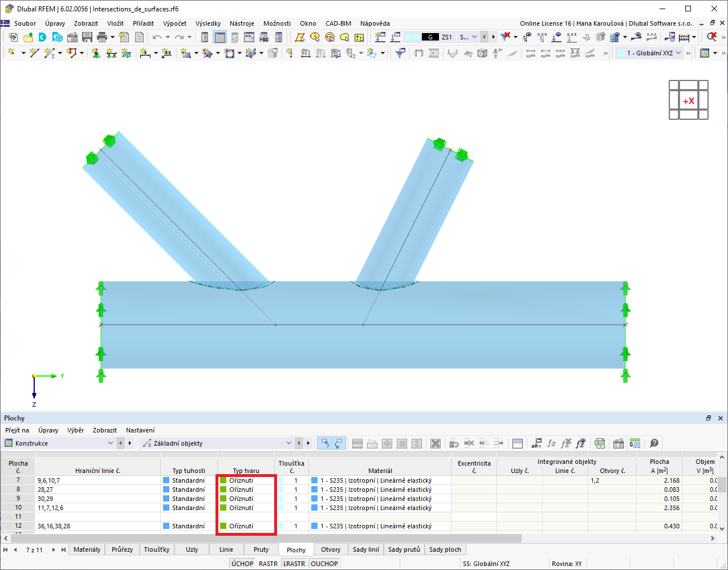Switch to the Otvory tab

pos(331,549)
